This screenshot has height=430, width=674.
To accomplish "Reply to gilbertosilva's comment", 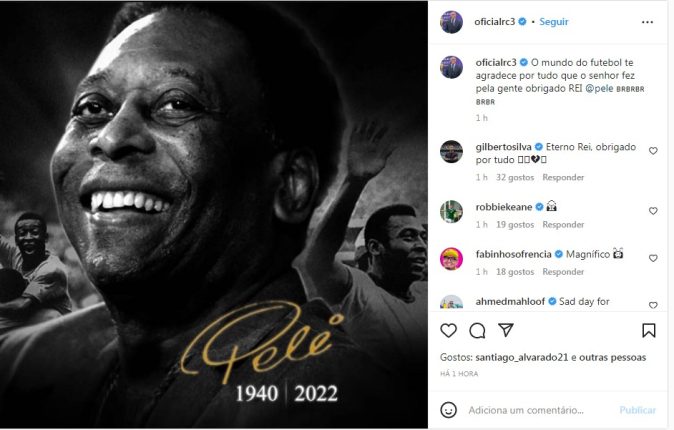I will click(563, 178).
